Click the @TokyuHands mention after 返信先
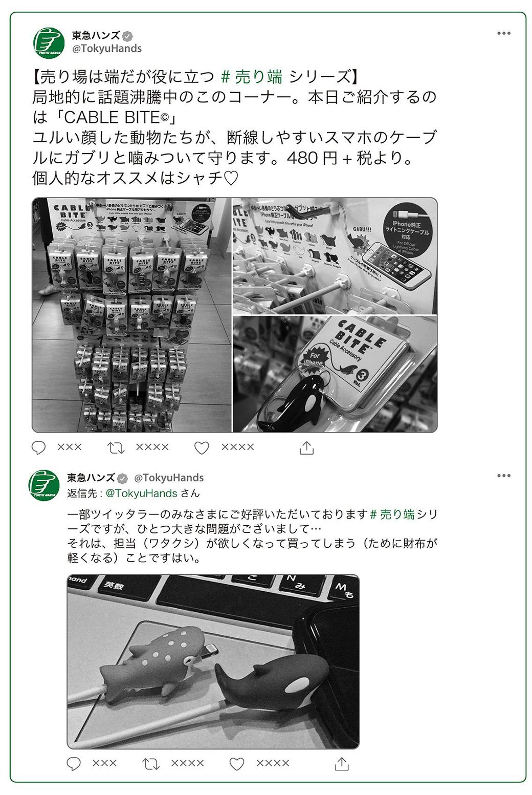 coord(142,493)
